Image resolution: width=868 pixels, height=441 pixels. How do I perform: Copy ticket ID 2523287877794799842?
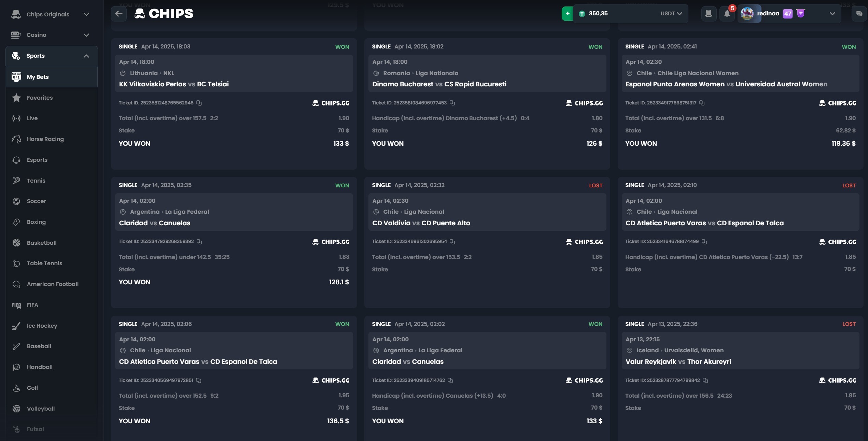(x=705, y=380)
